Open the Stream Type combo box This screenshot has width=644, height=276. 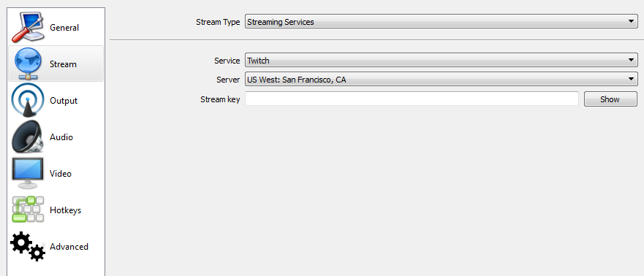(441, 22)
